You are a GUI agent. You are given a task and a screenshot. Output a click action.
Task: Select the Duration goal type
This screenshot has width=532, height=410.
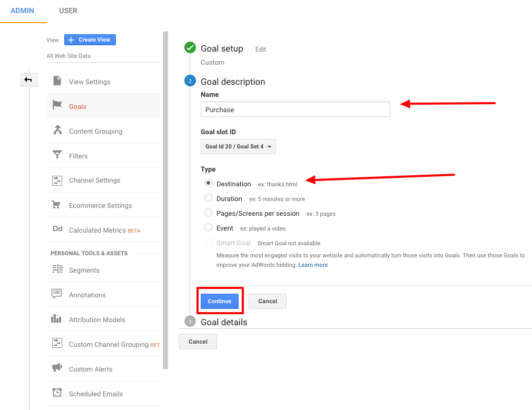click(x=208, y=198)
